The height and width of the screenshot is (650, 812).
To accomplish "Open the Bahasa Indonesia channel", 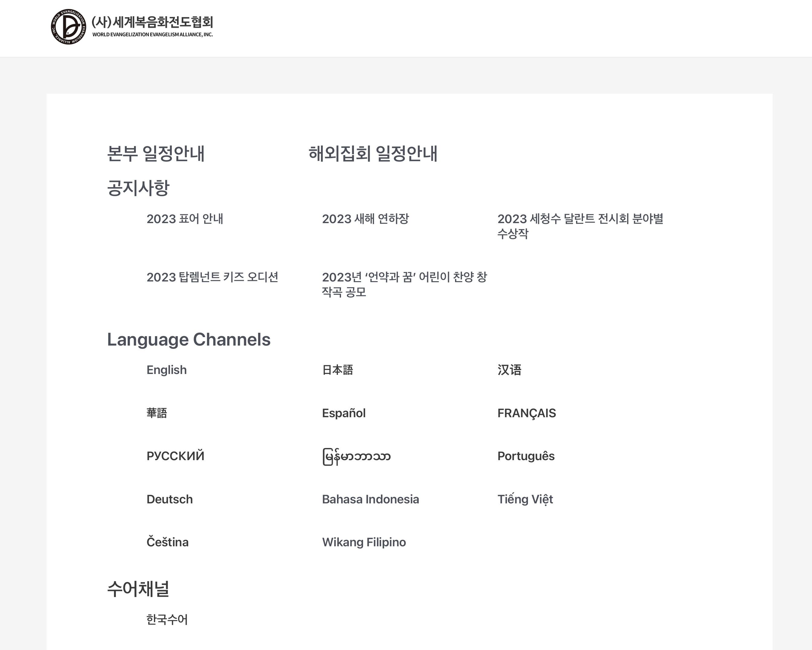I will [x=370, y=499].
